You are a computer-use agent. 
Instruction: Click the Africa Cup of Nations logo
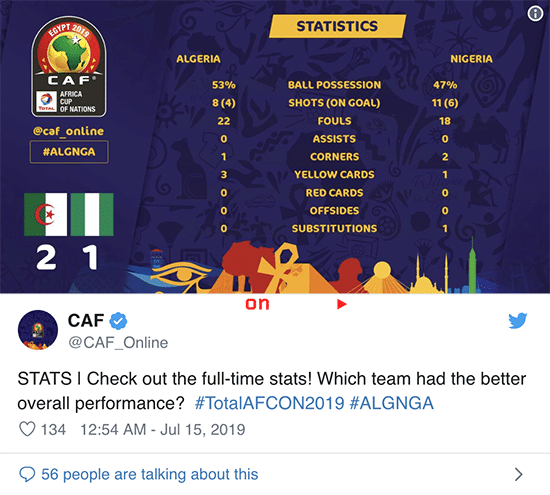[69, 67]
